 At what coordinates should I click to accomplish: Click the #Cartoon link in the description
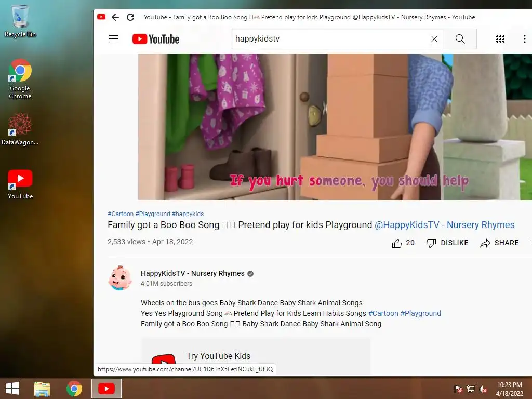pyautogui.click(x=383, y=313)
